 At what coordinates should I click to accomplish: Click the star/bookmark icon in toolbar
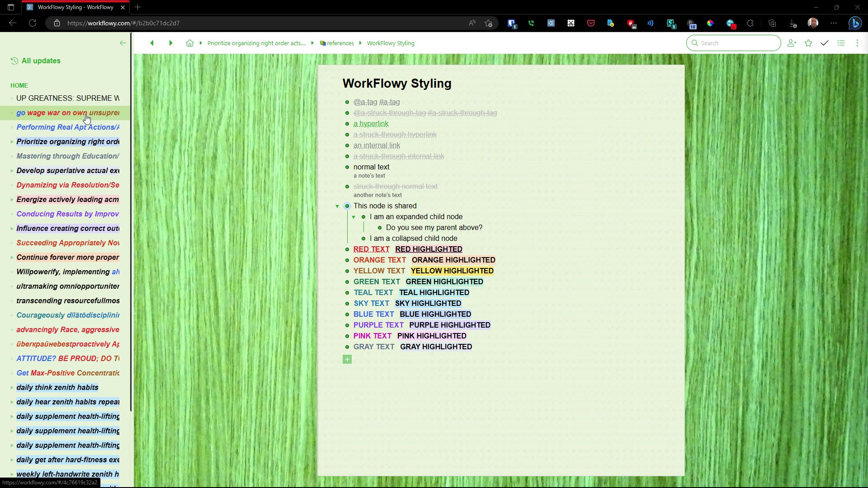click(808, 43)
